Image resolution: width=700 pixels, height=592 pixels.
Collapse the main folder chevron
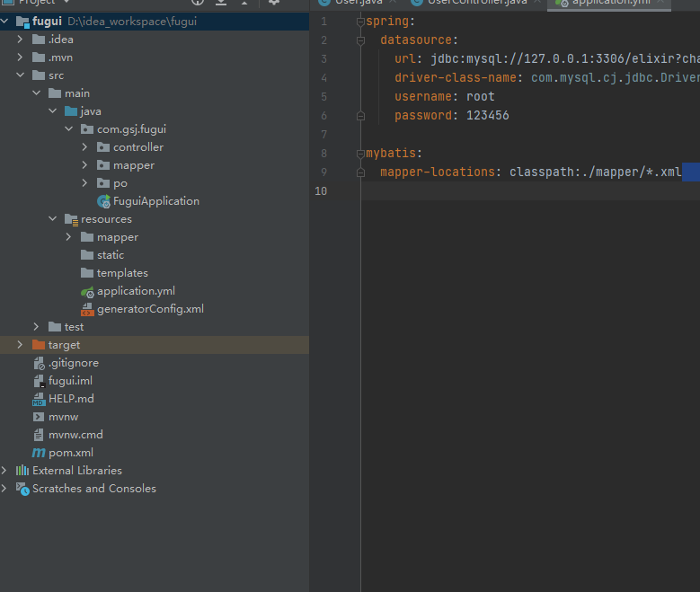point(37,93)
